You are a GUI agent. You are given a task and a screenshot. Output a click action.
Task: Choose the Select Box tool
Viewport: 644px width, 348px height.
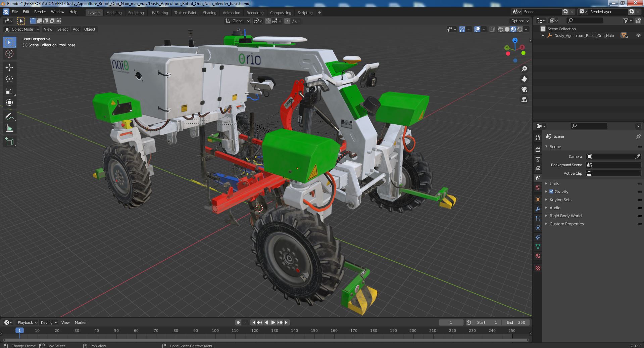[9, 42]
